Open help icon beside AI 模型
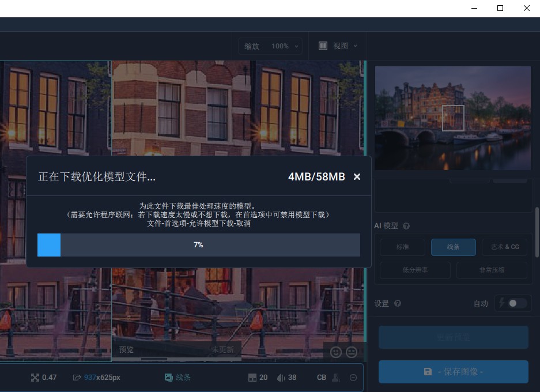 coord(406,226)
